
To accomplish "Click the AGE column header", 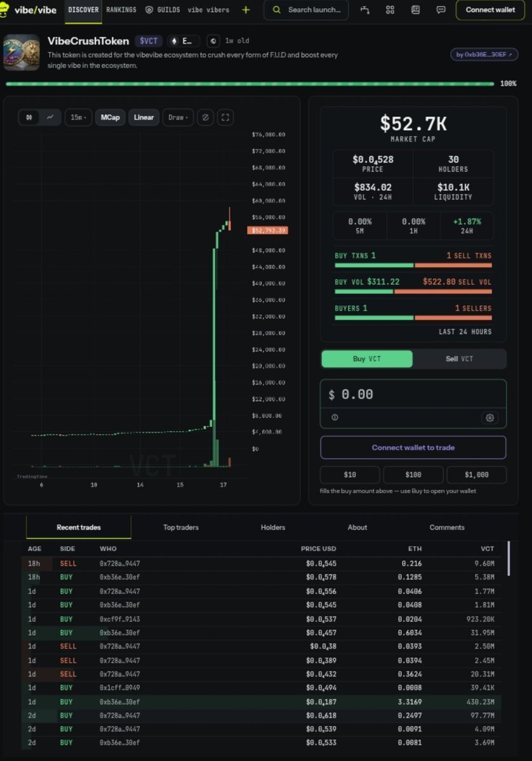I will tap(34, 548).
